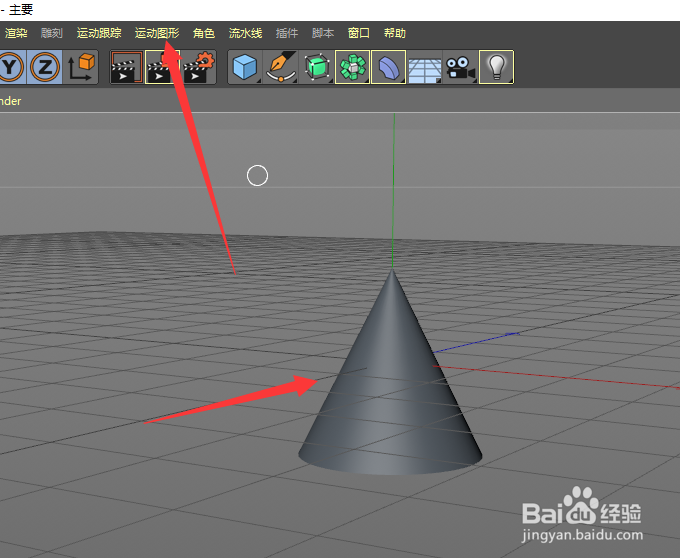Screen dimensions: 680x558
Task: Toggle the Y axis lock
Action: click(x=11, y=67)
